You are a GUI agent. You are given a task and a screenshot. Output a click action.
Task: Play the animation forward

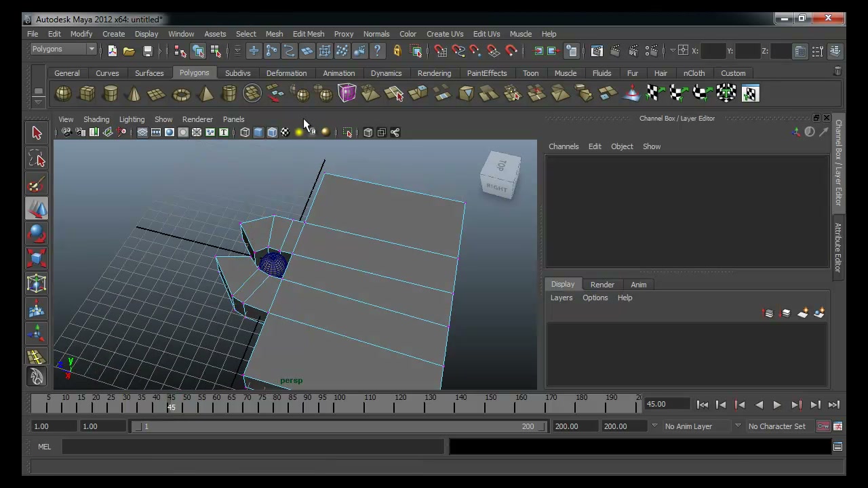(777, 405)
